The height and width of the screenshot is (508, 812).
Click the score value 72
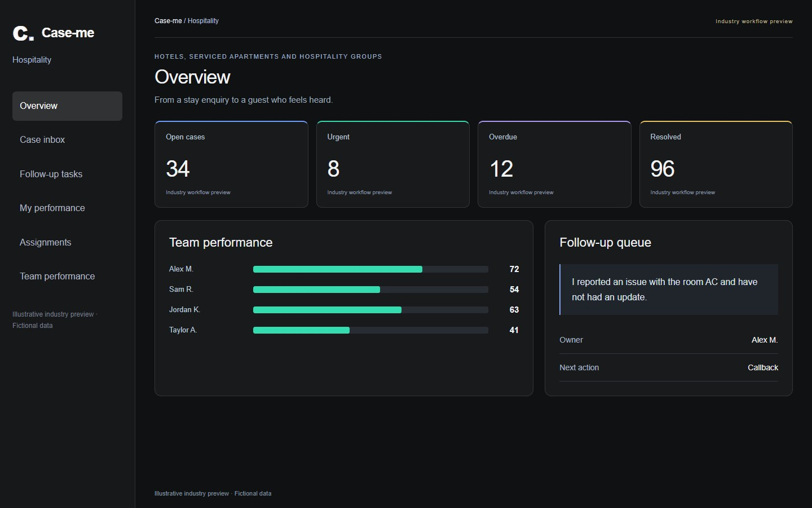pos(514,269)
